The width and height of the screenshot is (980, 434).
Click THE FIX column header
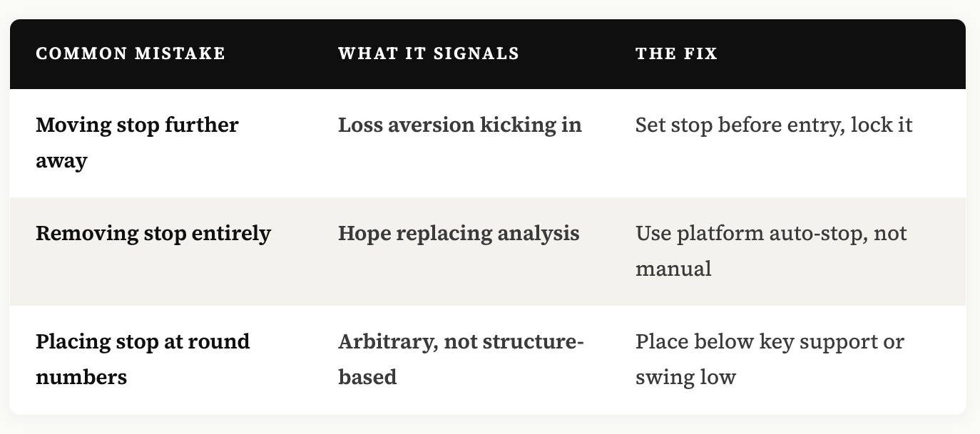point(676,53)
